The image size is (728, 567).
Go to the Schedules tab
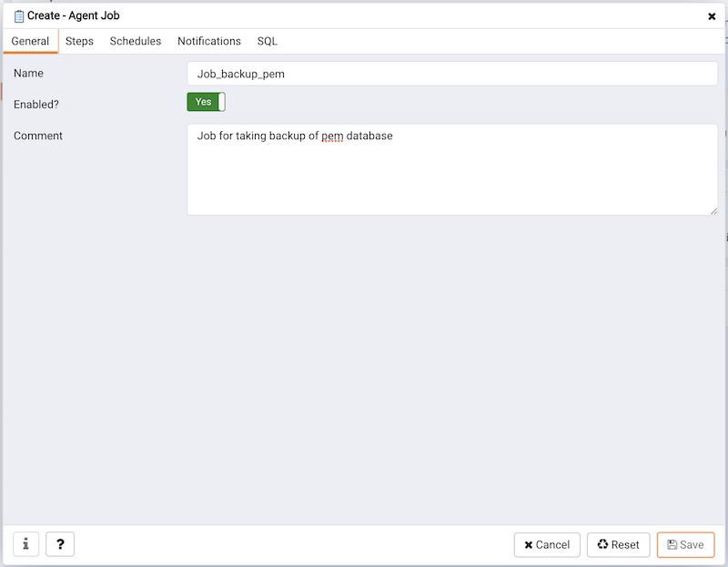pos(136,41)
